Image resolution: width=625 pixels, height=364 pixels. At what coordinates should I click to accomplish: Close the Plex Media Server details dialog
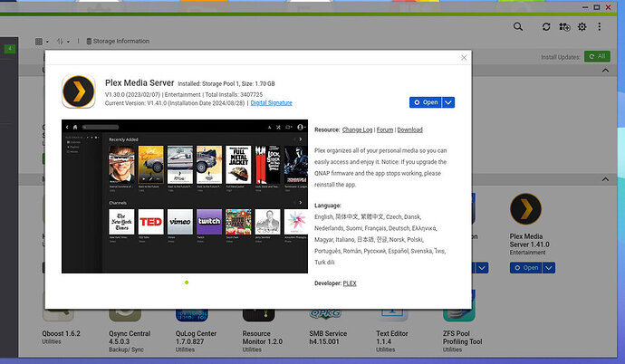(464, 58)
